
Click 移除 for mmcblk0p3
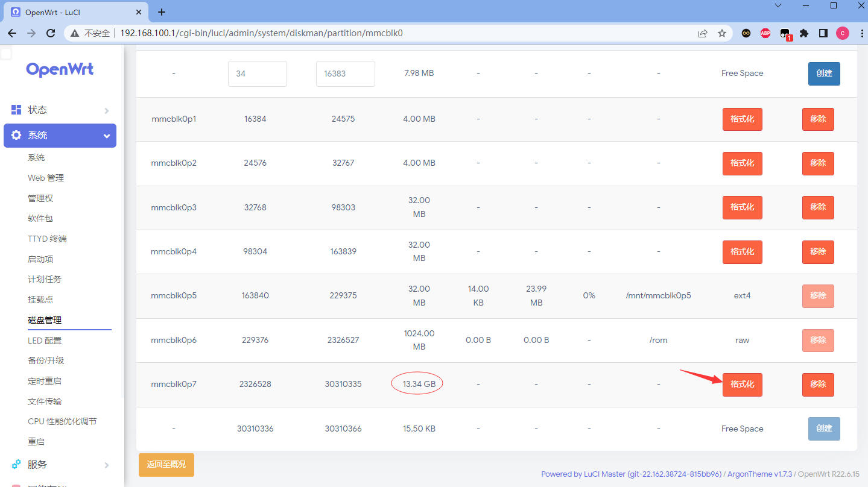[x=818, y=207]
